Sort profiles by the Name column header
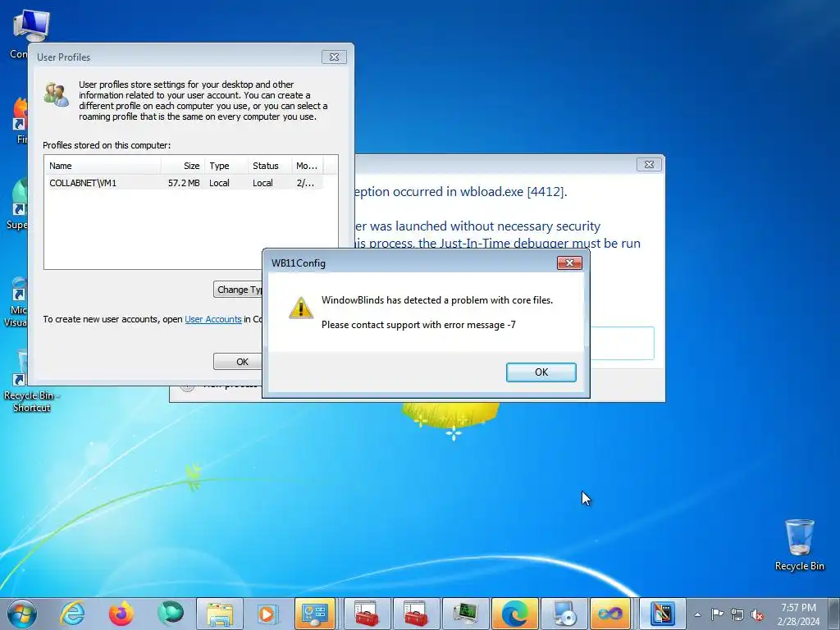 (x=103, y=166)
